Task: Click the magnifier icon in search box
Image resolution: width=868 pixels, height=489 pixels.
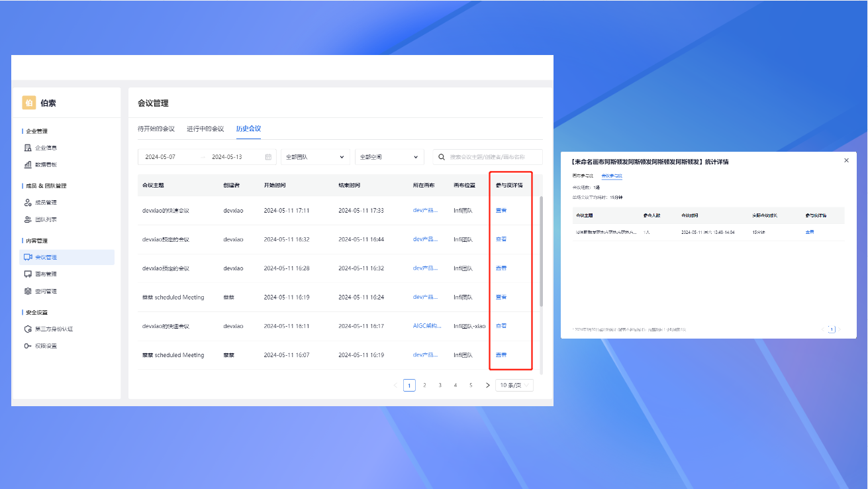Action: click(442, 157)
